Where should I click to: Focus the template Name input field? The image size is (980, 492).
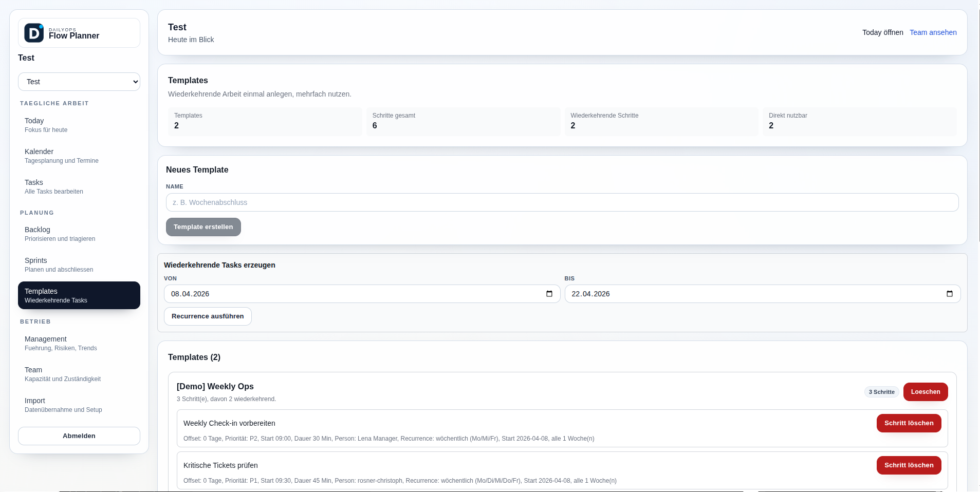point(562,202)
